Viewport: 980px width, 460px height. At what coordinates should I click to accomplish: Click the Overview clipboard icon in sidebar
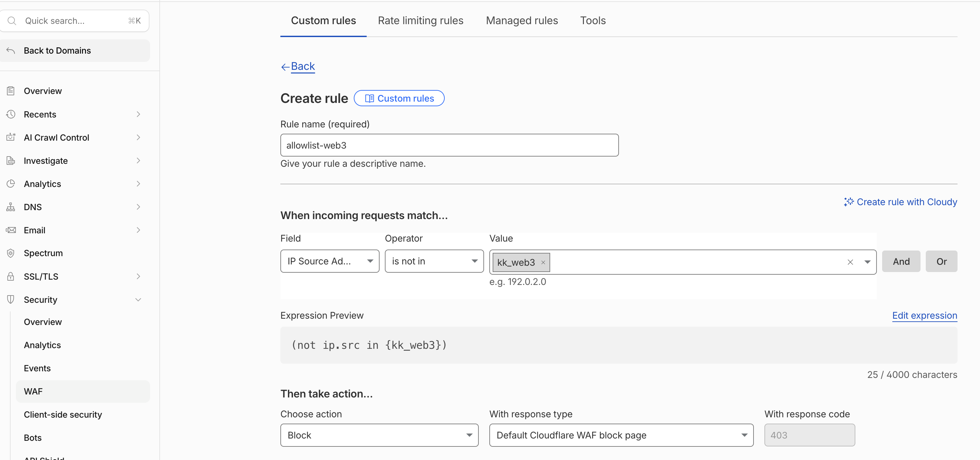pyautogui.click(x=11, y=91)
